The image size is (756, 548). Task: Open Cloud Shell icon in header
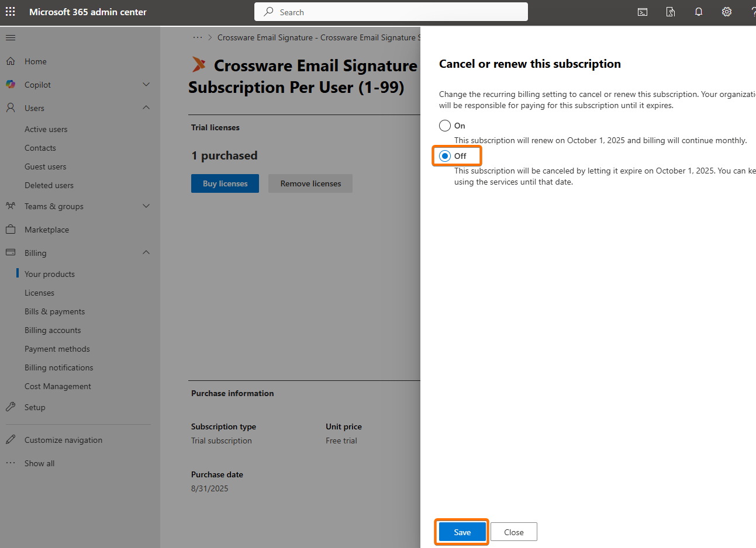pyautogui.click(x=643, y=12)
